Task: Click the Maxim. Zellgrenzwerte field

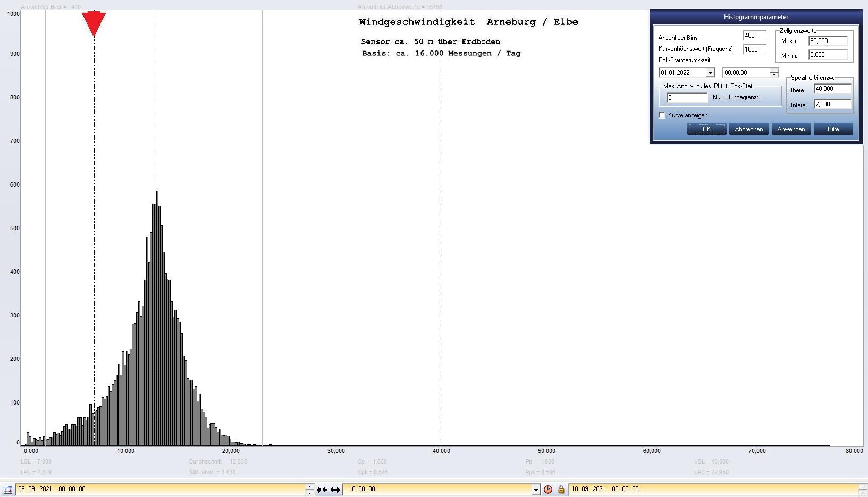Action: [828, 41]
